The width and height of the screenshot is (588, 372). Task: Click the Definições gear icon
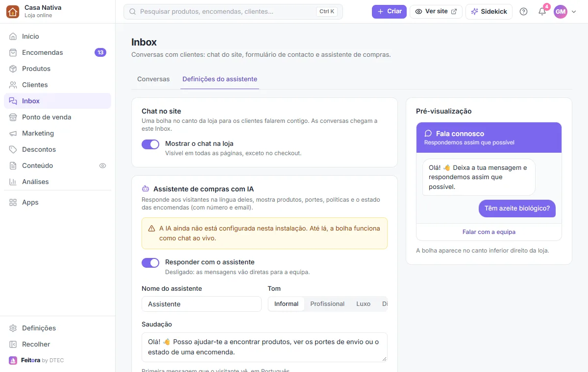pos(13,328)
